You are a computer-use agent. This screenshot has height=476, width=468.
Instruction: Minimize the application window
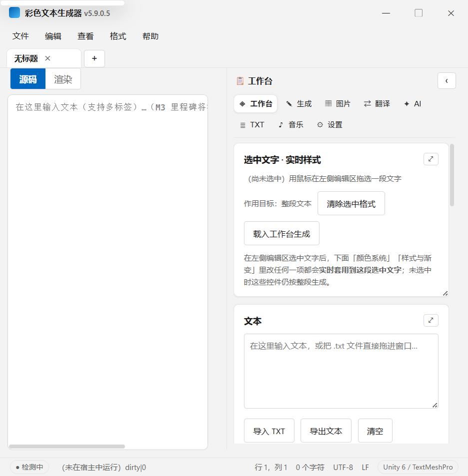(x=386, y=13)
